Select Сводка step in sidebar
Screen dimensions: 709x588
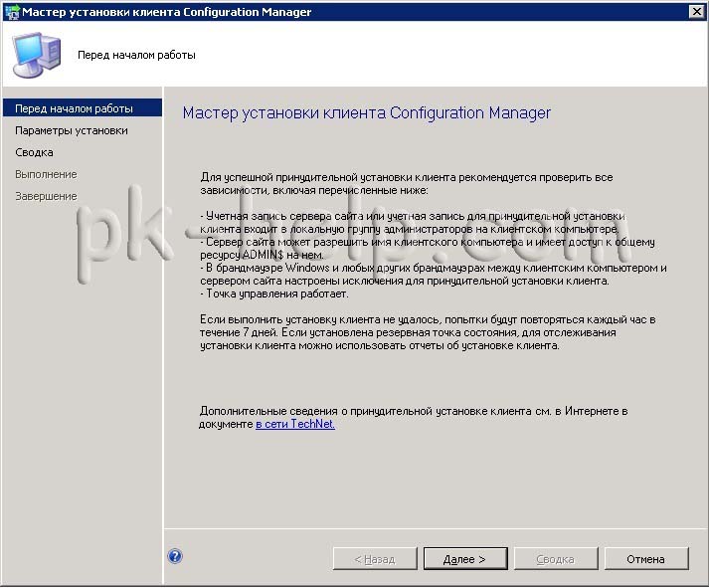pos(34,152)
